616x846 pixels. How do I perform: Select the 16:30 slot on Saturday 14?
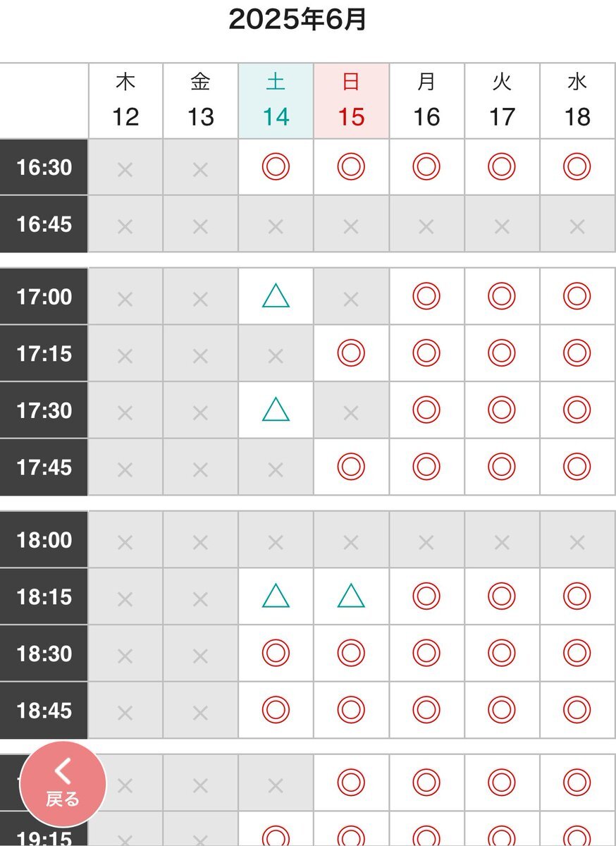click(x=276, y=167)
